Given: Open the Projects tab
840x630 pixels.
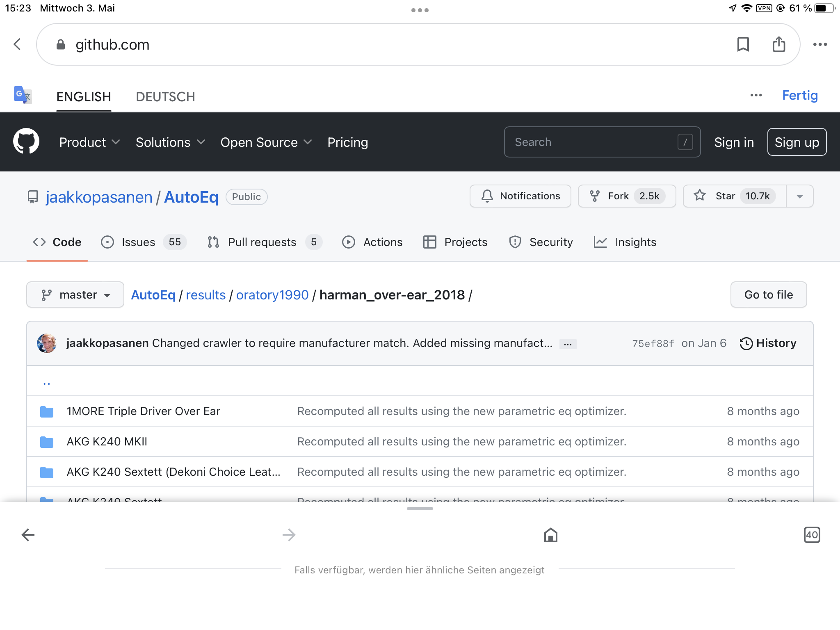Looking at the screenshot, I should point(455,242).
